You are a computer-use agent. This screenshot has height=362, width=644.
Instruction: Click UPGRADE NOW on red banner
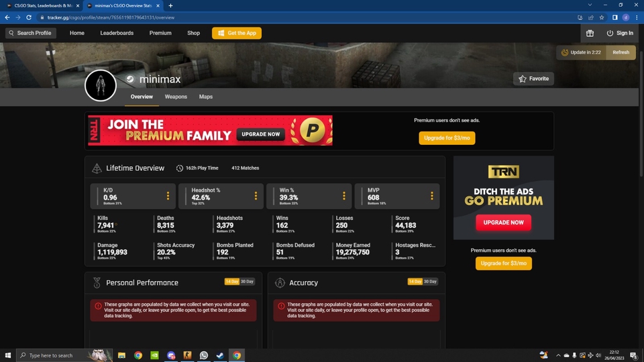pos(260,134)
